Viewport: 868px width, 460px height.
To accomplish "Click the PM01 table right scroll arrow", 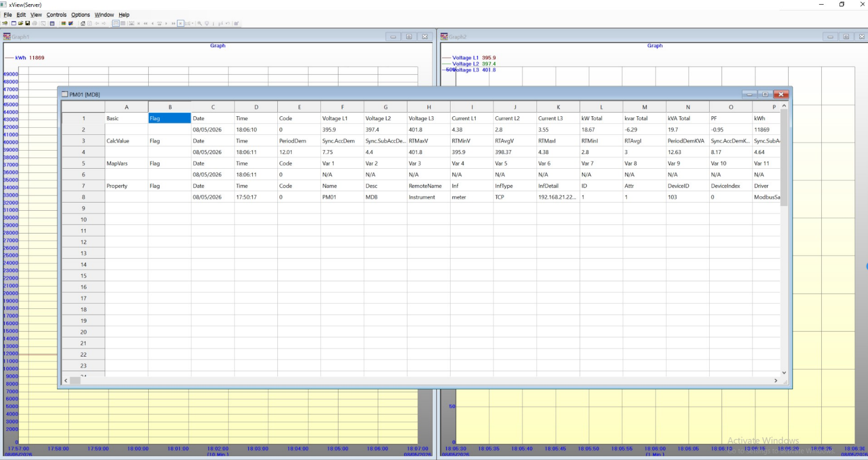I will [776, 381].
